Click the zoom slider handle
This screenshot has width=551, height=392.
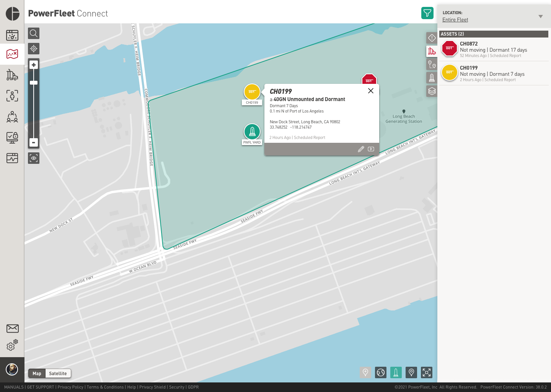pyautogui.click(x=34, y=83)
